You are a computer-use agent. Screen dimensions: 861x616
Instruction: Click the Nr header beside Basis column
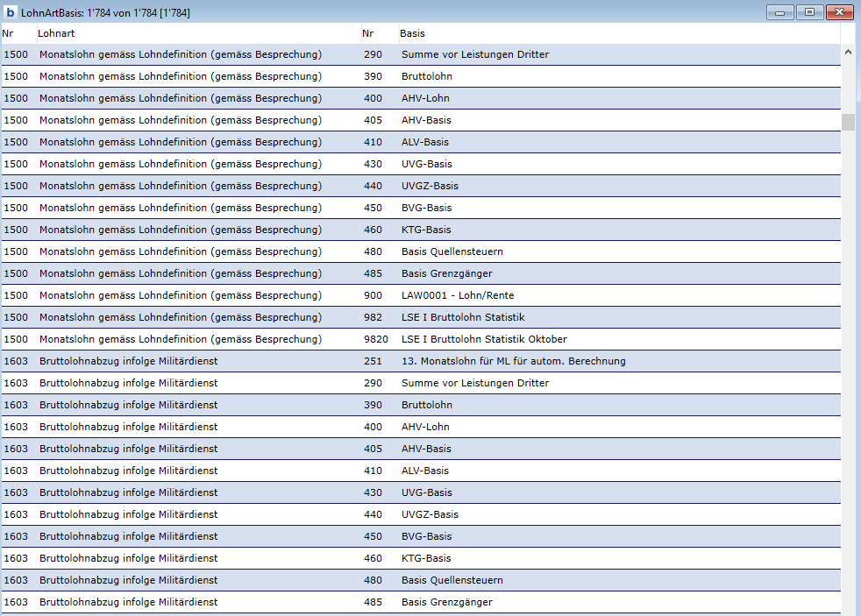[368, 33]
